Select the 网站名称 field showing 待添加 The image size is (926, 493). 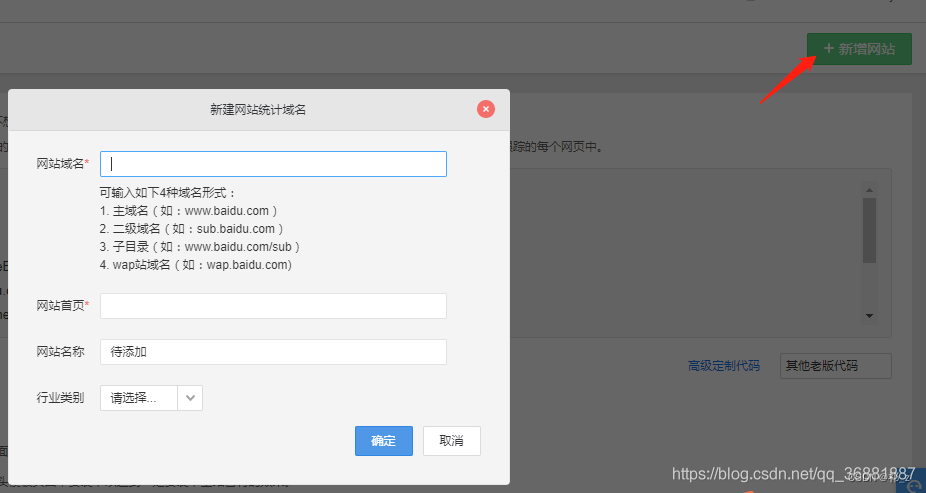[x=273, y=352]
